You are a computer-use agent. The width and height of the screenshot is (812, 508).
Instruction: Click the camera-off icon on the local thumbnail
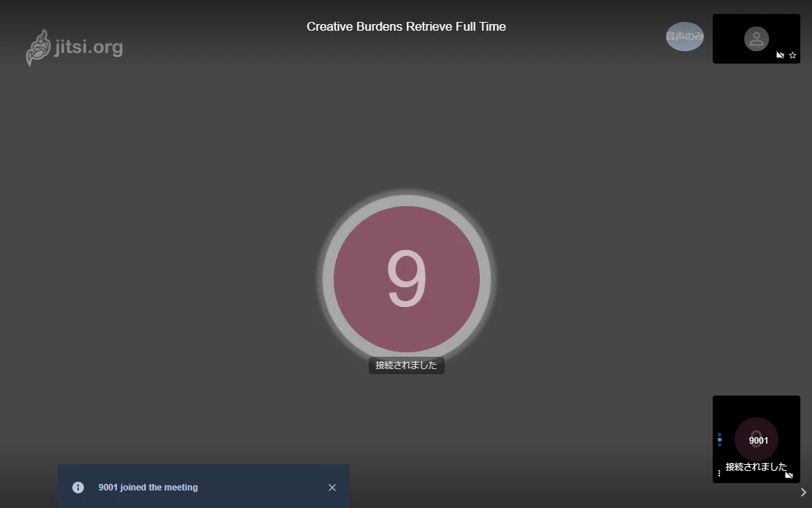click(x=780, y=55)
